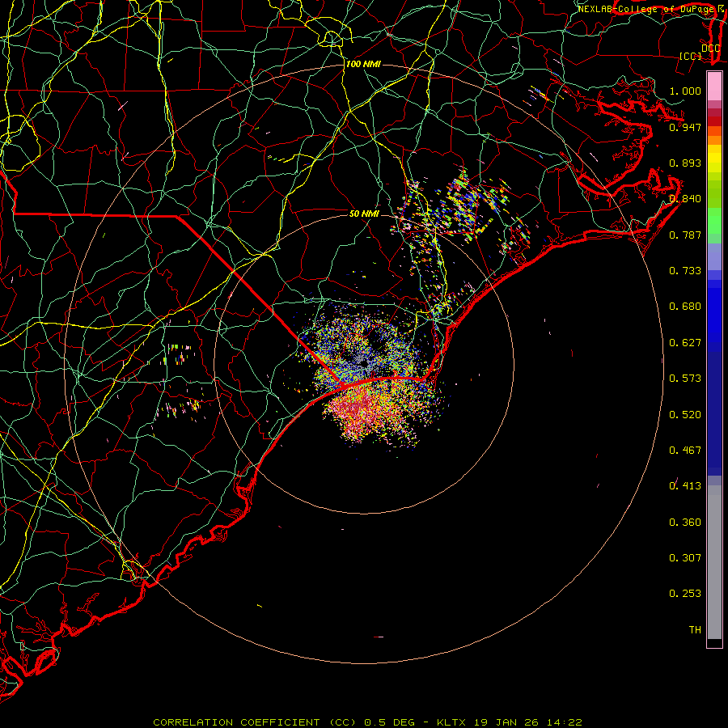Select the 0.413 color scale value
The image size is (728, 728).
click(685, 486)
